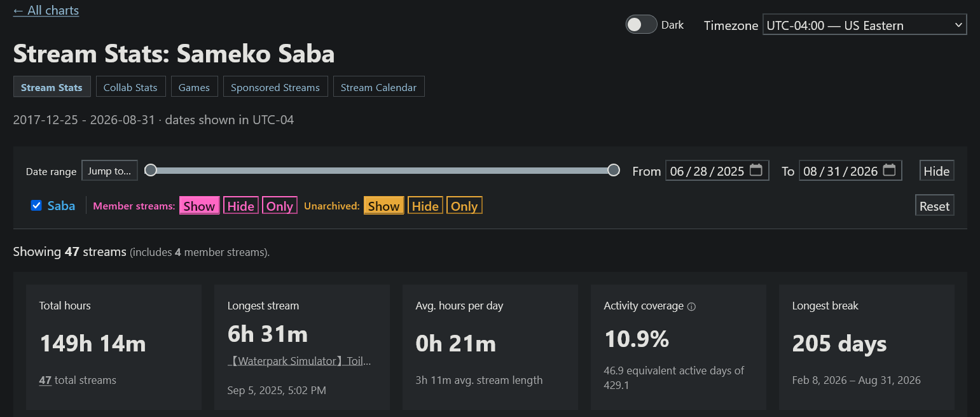Click the Reset filters button

pos(934,206)
